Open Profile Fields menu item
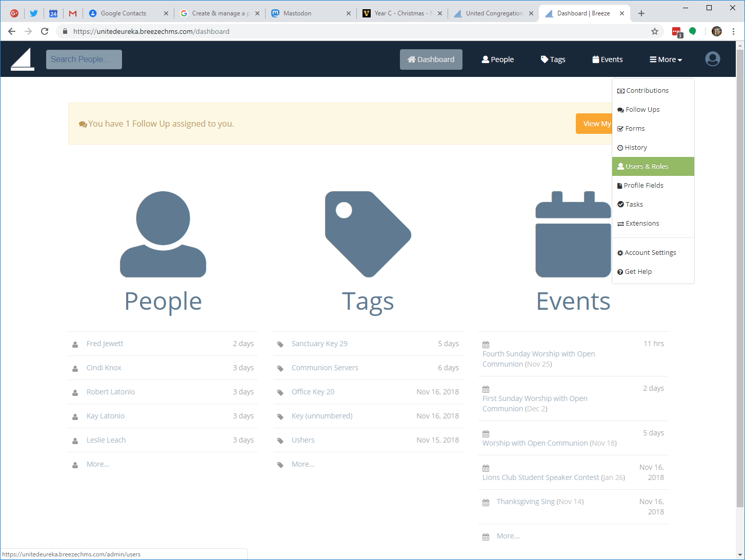Screen dimensions: 745x560 [653, 185]
